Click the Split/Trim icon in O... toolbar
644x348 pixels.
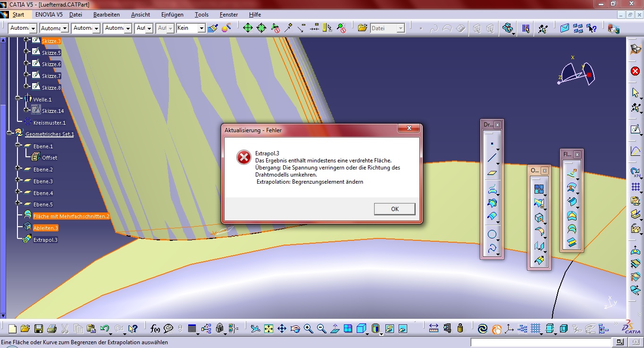click(539, 203)
